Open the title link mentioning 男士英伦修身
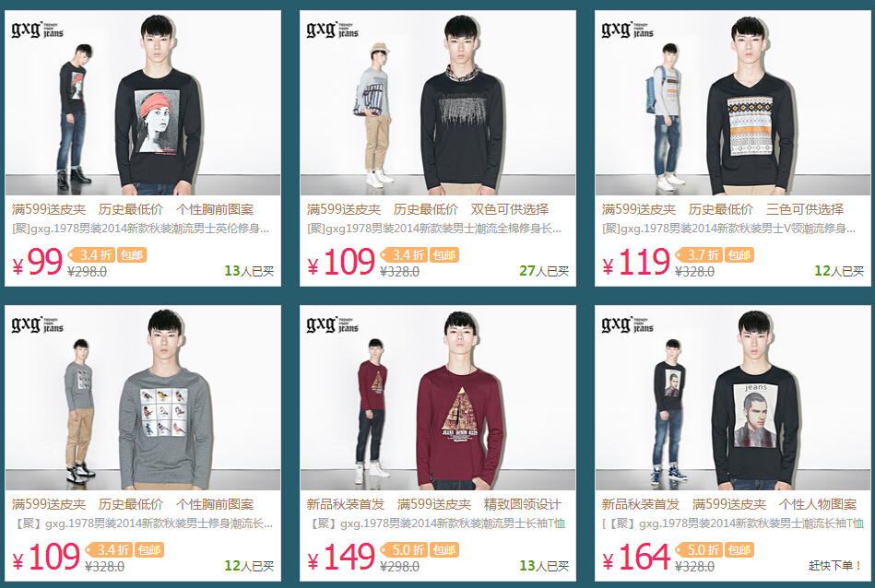 click(141, 229)
